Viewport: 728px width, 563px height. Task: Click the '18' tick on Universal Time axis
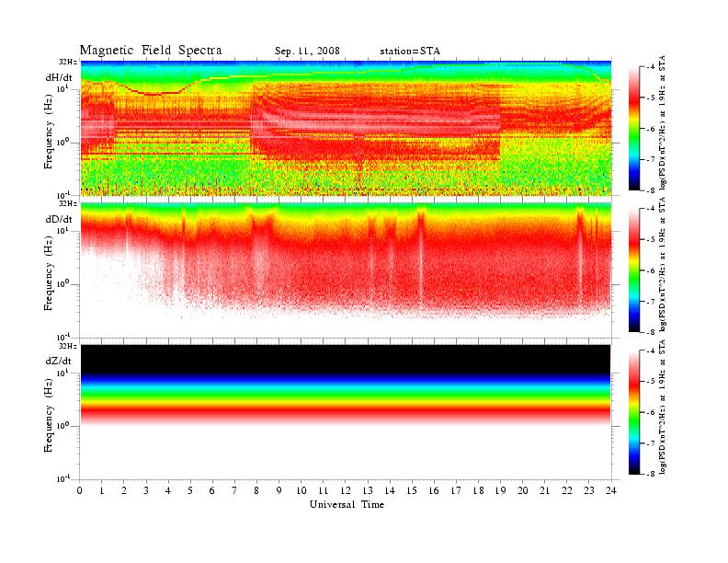click(478, 490)
